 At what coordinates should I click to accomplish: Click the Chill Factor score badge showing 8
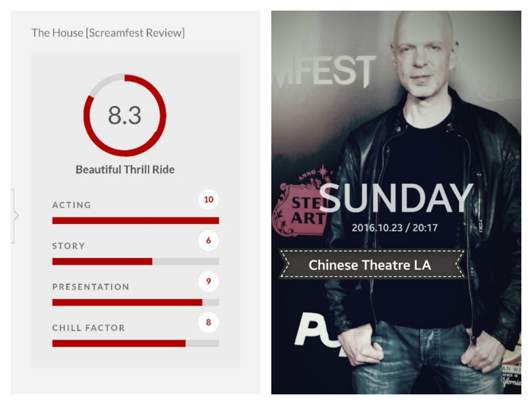pyautogui.click(x=209, y=323)
